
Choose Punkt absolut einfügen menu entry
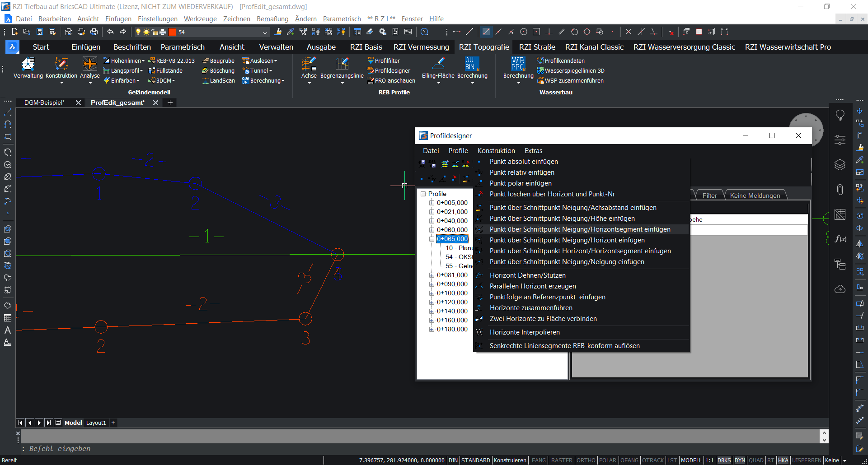(x=523, y=162)
